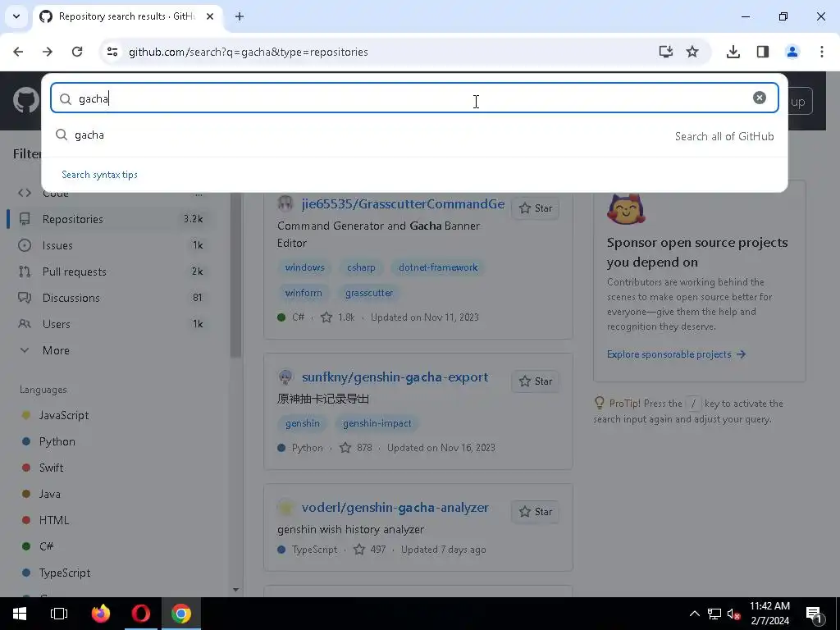Viewport: 840px width, 630px height.
Task: Filter by HTML language
Action: (53, 520)
